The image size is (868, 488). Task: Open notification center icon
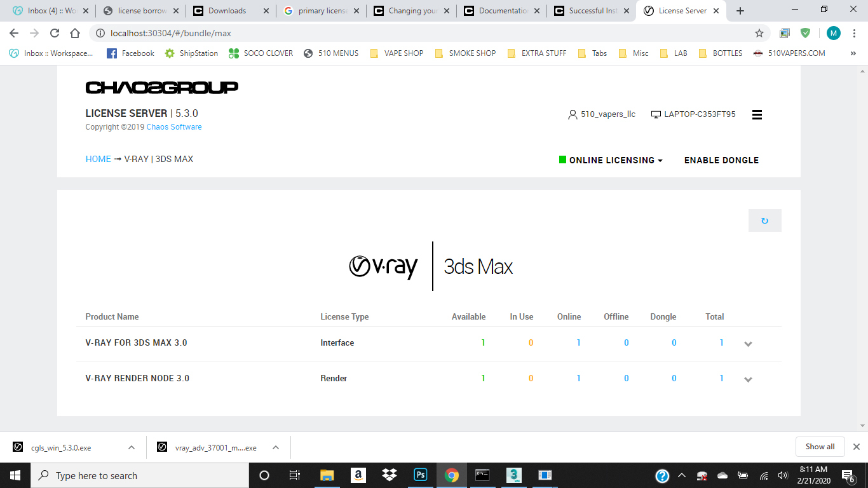(x=848, y=475)
